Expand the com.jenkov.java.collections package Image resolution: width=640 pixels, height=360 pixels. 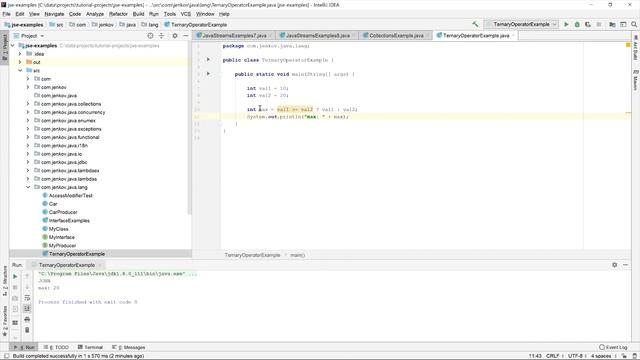tap(28, 104)
